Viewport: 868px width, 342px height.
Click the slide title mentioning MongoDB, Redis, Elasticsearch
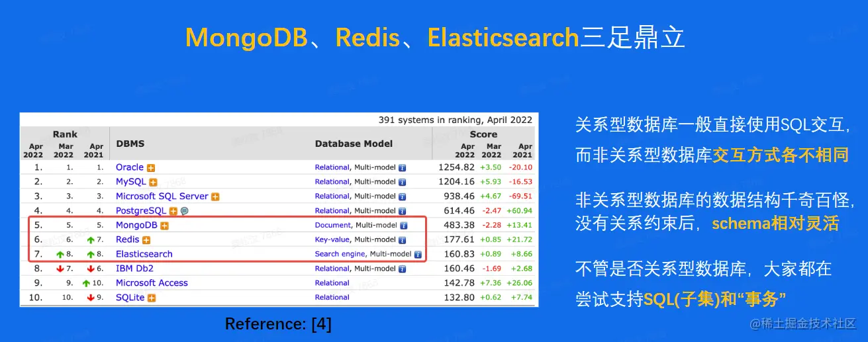coord(435,38)
